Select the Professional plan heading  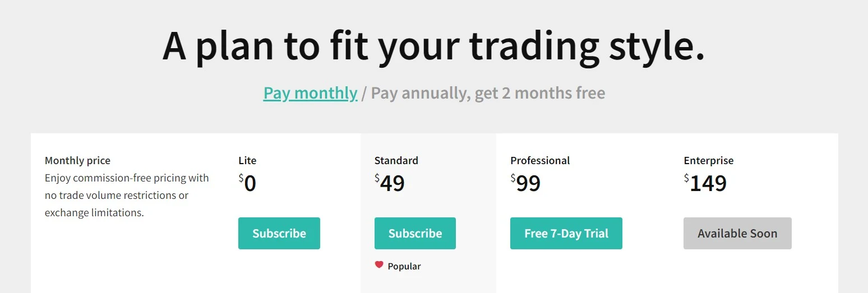coord(540,160)
